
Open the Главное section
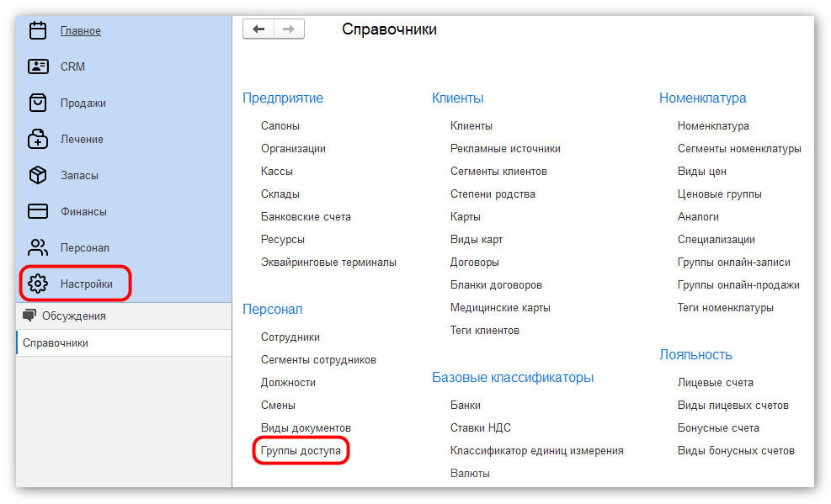pos(81,30)
